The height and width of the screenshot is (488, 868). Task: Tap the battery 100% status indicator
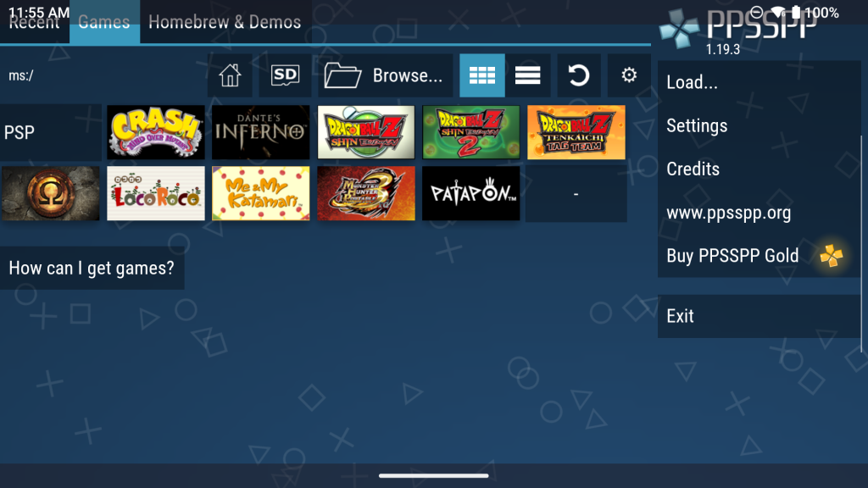click(815, 12)
